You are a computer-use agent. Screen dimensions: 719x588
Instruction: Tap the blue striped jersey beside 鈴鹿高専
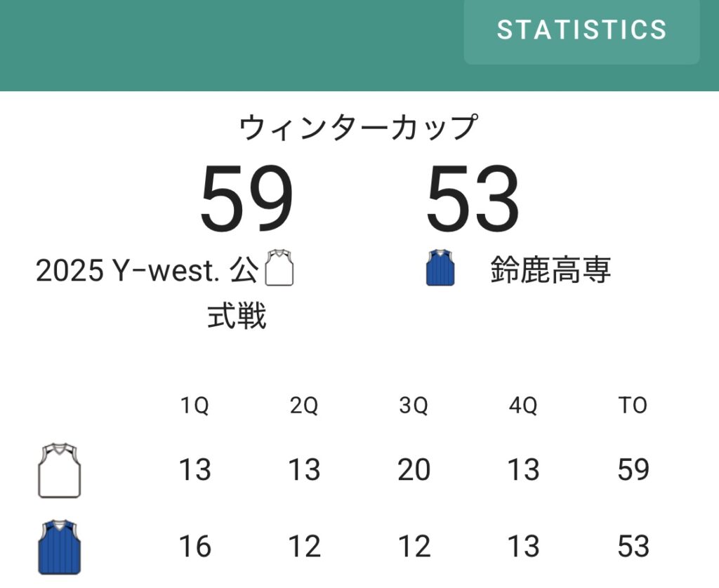click(440, 267)
